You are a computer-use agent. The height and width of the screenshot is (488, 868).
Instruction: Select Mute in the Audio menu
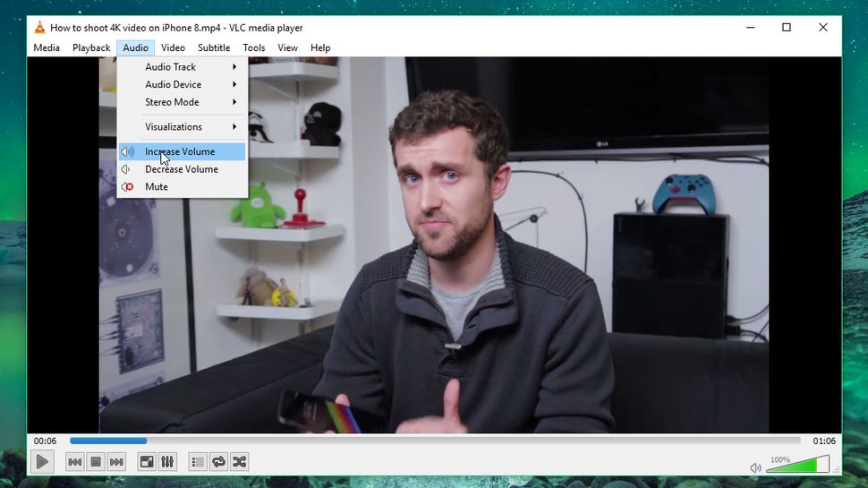(183, 186)
